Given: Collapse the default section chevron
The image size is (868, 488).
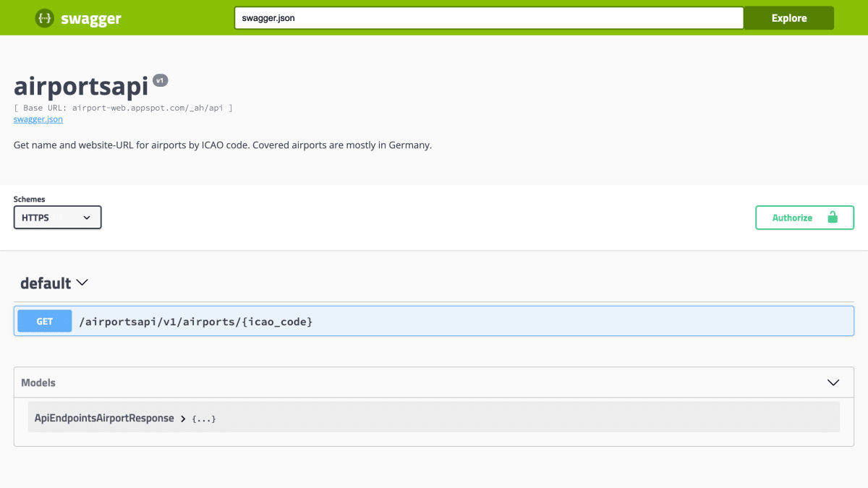Looking at the screenshot, I should (82, 282).
